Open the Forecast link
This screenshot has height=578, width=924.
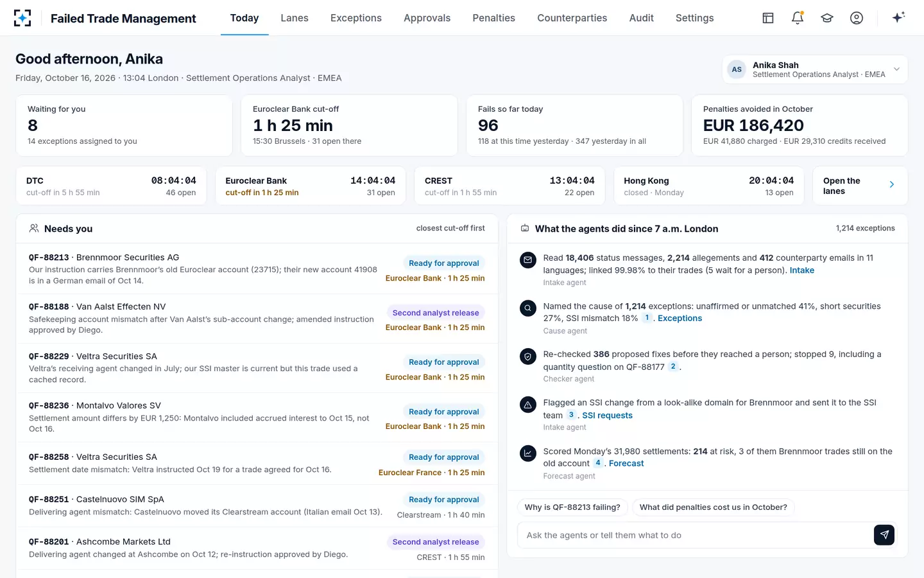click(626, 464)
